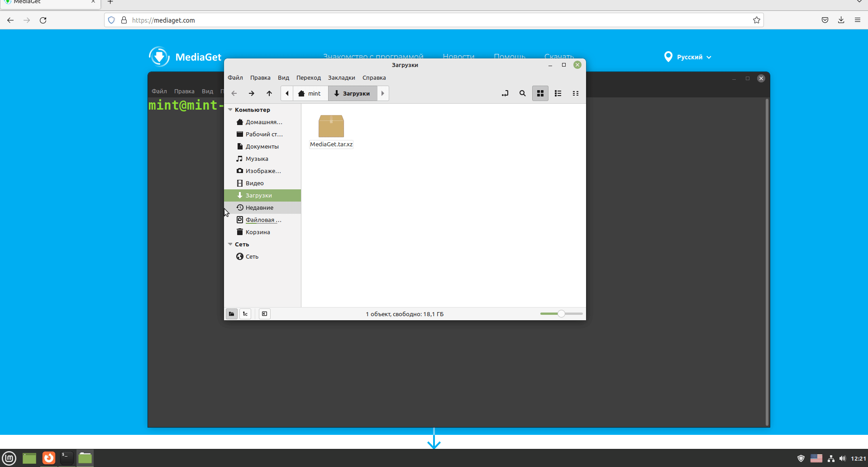This screenshot has width=868, height=467.
Task: Go back in file manager history
Action: click(234, 93)
